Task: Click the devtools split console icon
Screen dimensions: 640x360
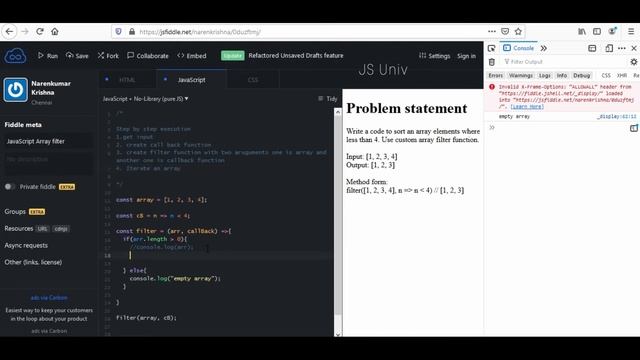Action: click(592, 48)
